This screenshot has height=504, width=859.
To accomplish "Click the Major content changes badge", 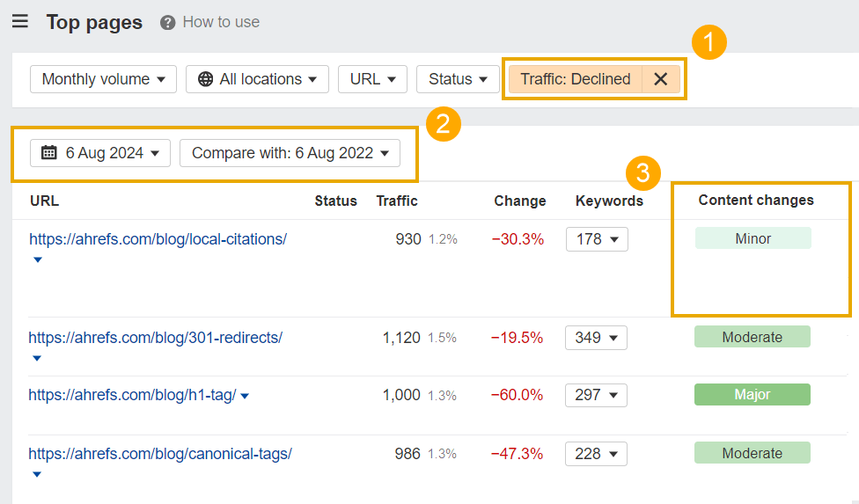I will 753,394.
